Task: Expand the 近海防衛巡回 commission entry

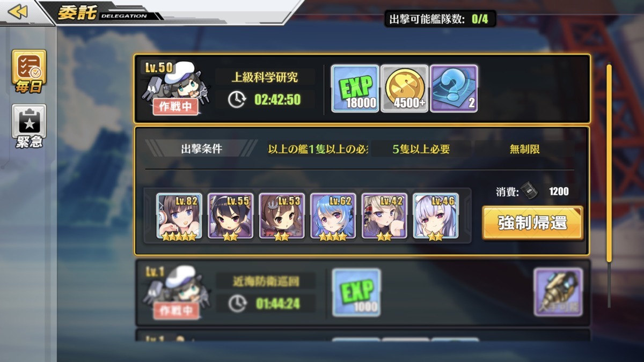Action: 362,293
